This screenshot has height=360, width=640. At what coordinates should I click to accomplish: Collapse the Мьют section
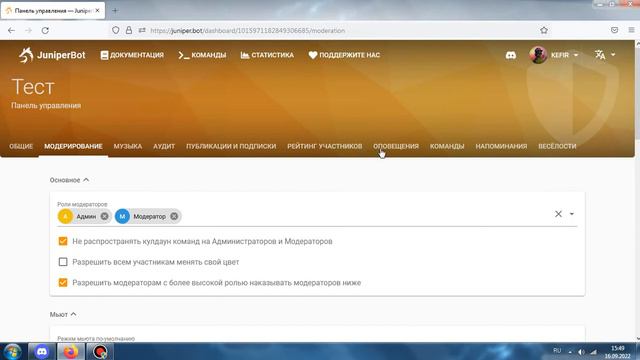pyautogui.click(x=63, y=314)
